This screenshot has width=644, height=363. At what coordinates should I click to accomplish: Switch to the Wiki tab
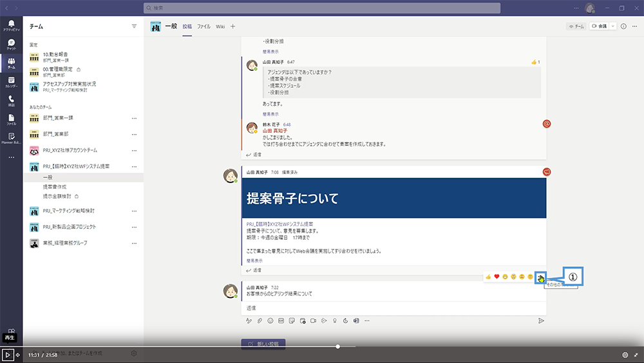(220, 26)
